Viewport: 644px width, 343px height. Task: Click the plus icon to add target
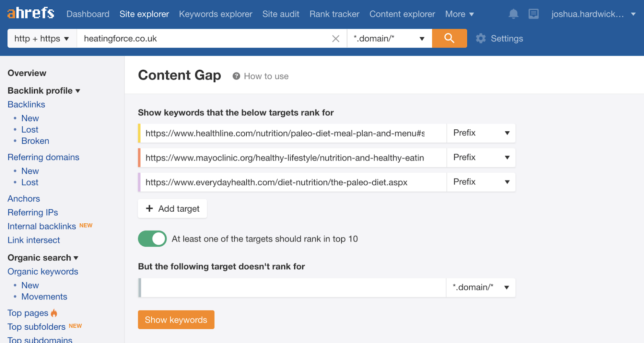(149, 208)
